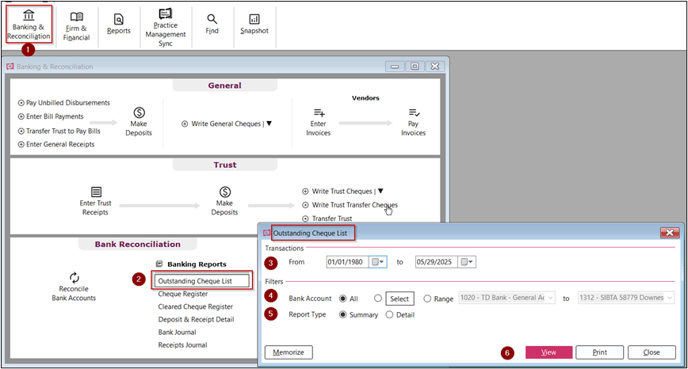Image resolution: width=688 pixels, height=369 pixels.
Task: Choose the Range bank account radio button
Action: (427, 298)
